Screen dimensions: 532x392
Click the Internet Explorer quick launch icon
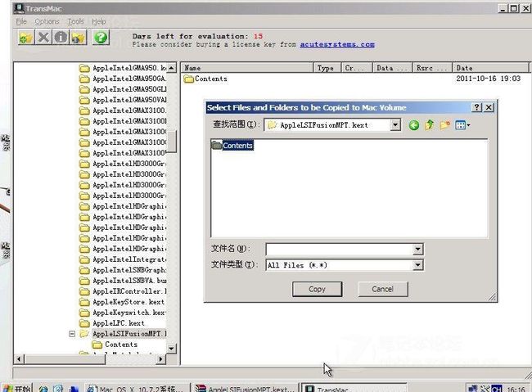43,389
